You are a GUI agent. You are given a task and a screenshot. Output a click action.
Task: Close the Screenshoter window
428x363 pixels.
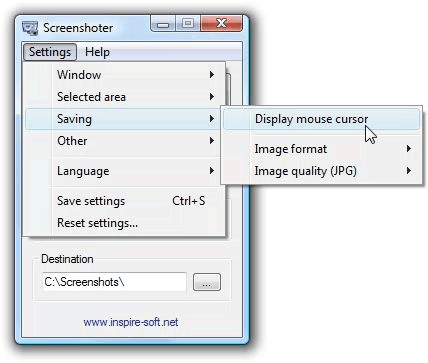click(221, 24)
